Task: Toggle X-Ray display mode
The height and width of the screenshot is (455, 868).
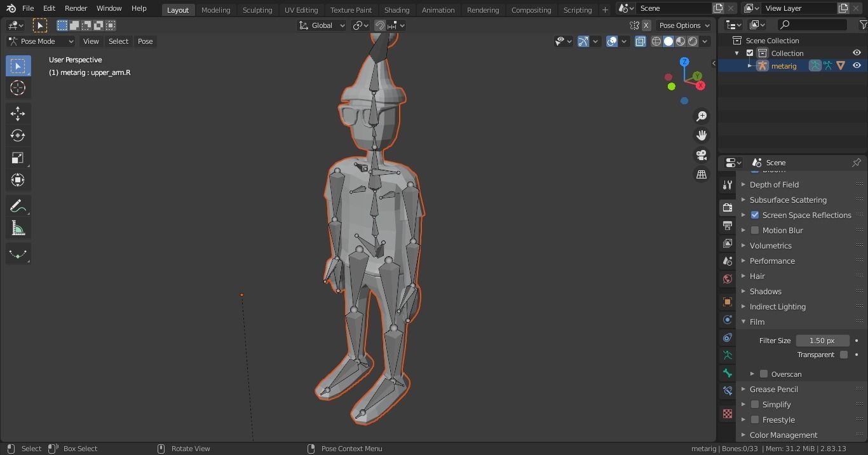Action: click(x=641, y=41)
